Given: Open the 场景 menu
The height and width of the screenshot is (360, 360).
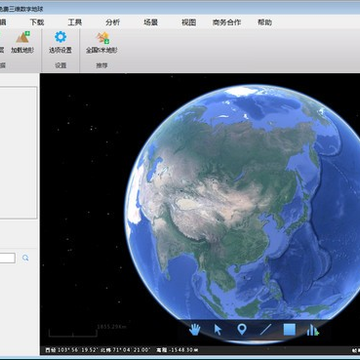Looking at the screenshot, I should [150, 22].
